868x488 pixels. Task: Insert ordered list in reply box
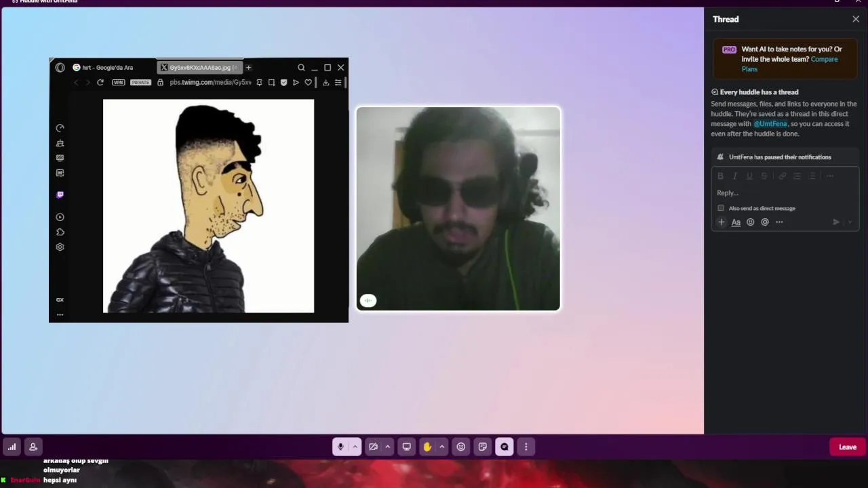click(x=797, y=176)
